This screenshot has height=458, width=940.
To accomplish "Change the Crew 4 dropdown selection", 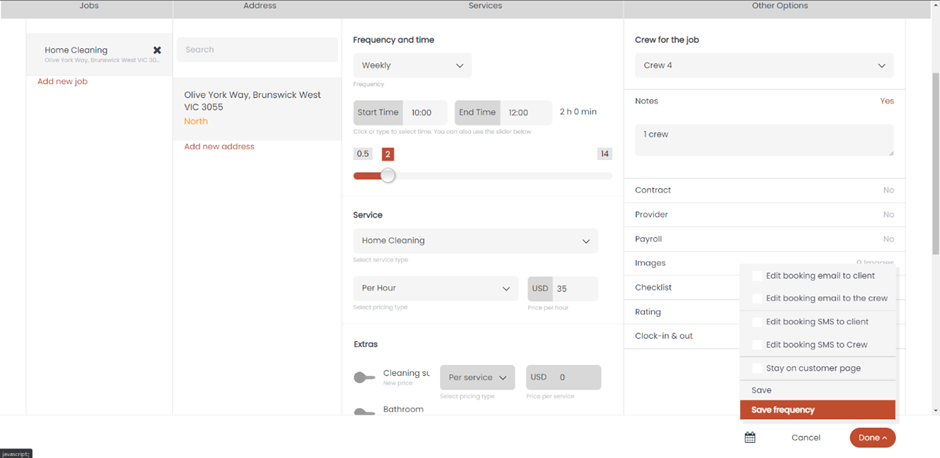I will click(x=764, y=66).
